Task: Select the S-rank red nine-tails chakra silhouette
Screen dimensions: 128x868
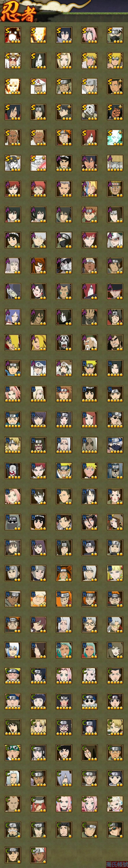Action: (x=12, y=35)
